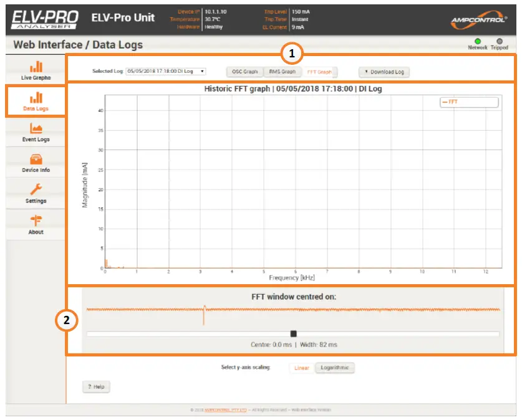Click the FFT window slider track

293,334
